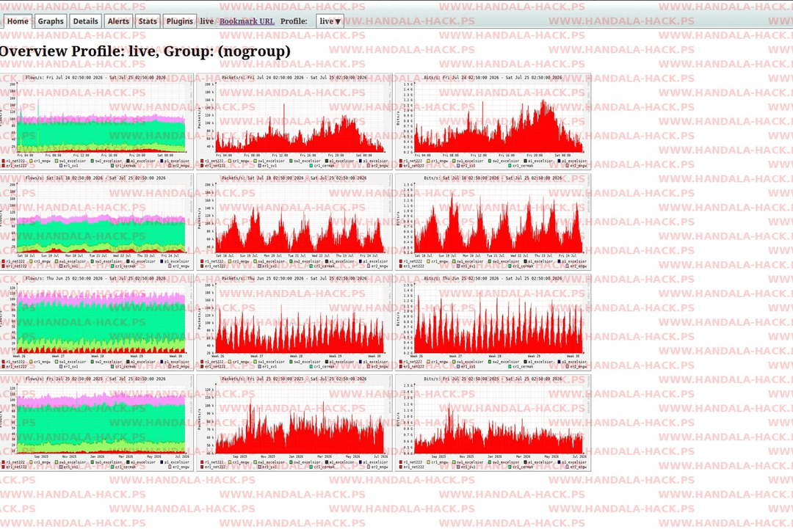Screen dimensions: 793x532
Task: Open the daily Packets/s graph for Jul 24
Action: pyautogui.click(x=294, y=121)
